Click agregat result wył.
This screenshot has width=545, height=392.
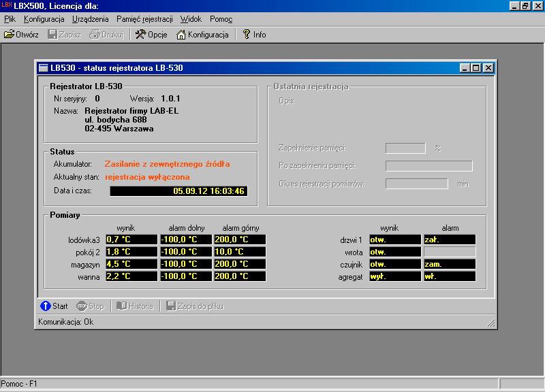tap(395, 276)
